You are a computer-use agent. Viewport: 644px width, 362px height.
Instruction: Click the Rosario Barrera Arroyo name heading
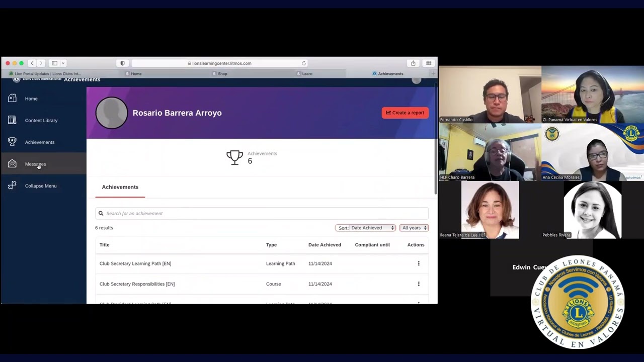(x=177, y=113)
